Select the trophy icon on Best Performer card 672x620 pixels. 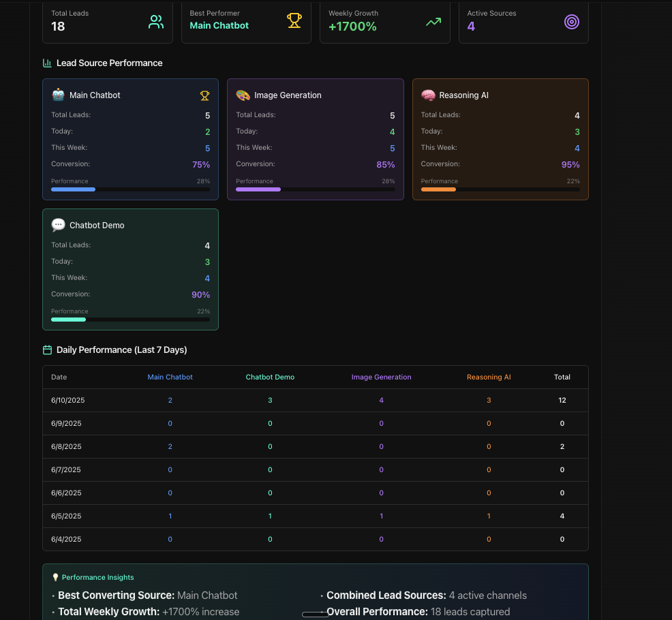(294, 20)
